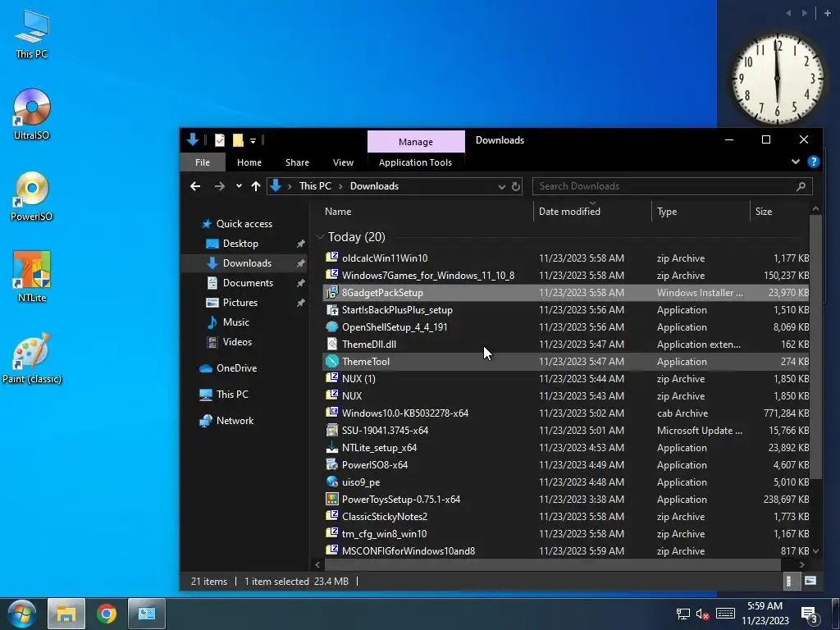
Task: Select Videos in the navigation pane
Action: point(237,342)
